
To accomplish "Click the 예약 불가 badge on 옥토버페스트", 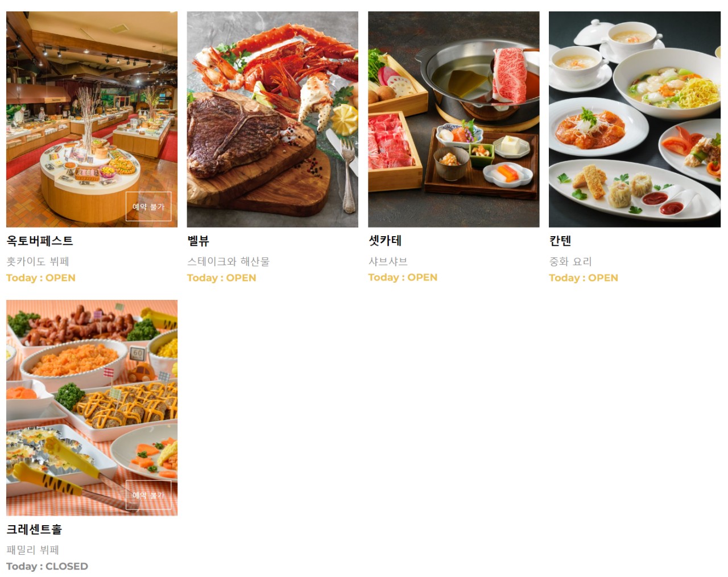I will (x=148, y=207).
